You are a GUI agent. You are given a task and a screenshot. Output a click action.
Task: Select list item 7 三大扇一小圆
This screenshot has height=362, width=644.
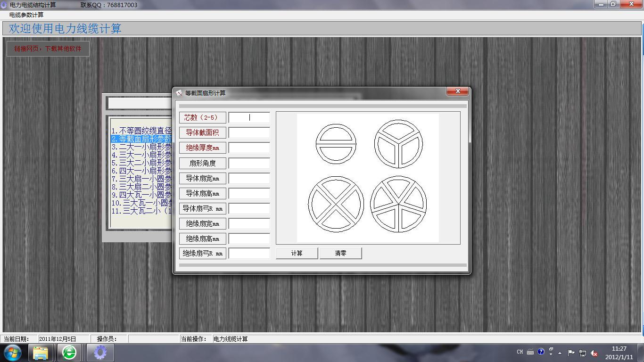pyautogui.click(x=141, y=179)
